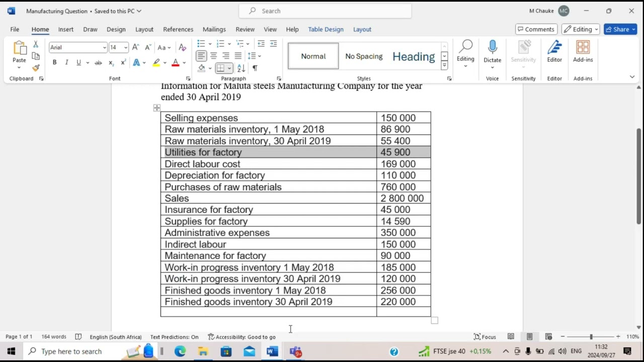Click the Cut scissors icon
Screen dimensions: 644x362
point(36,44)
